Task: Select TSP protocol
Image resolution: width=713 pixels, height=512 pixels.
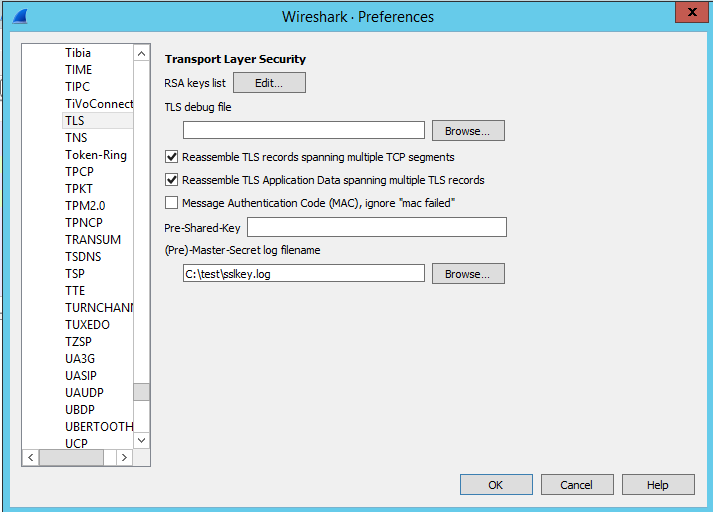Action: click(x=75, y=273)
